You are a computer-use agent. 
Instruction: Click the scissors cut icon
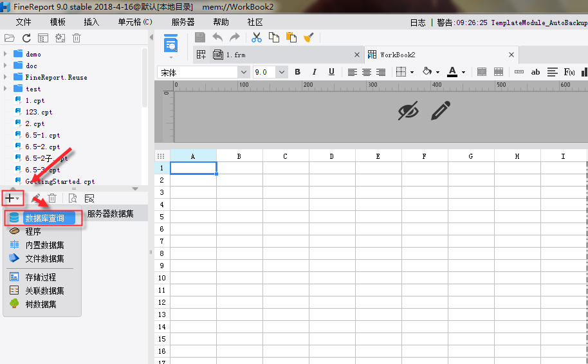[x=257, y=37]
